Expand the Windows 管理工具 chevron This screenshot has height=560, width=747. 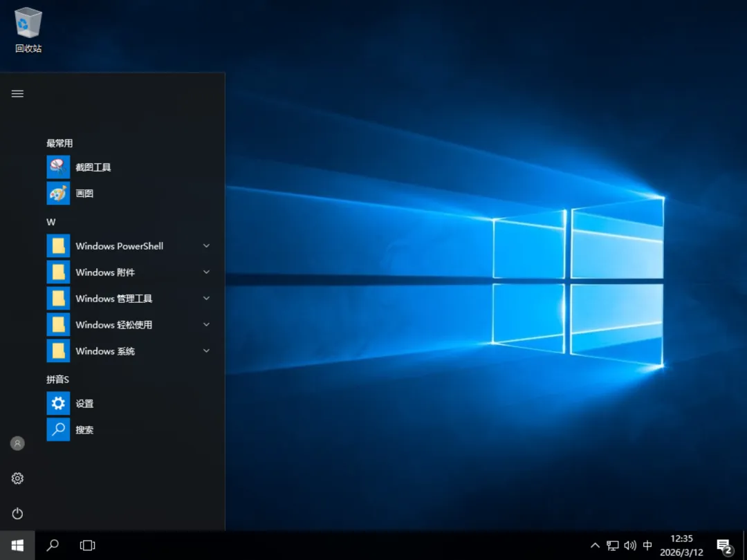pyautogui.click(x=206, y=298)
